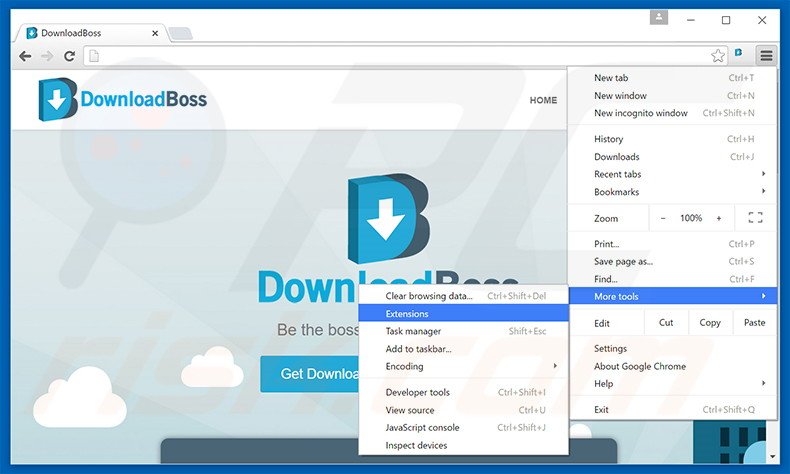Image resolution: width=790 pixels, height=474 pixels.
Task: Select Find... in the menu
Action: pyautogui.click(x=673, y=279)
